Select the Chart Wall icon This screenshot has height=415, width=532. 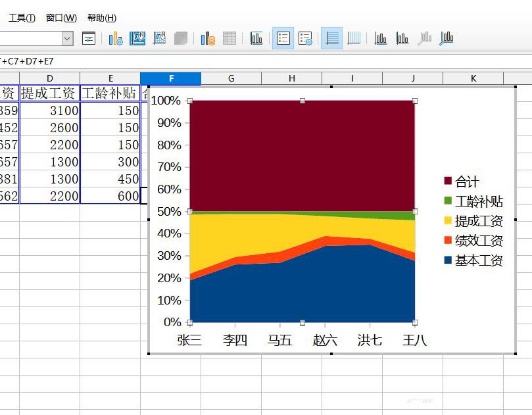pos(159,38)
